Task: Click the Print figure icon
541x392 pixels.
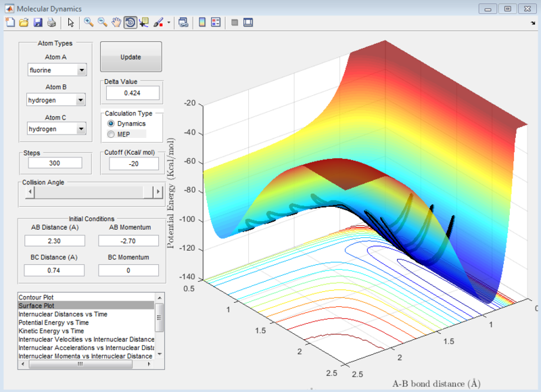Action: point(51,23)
